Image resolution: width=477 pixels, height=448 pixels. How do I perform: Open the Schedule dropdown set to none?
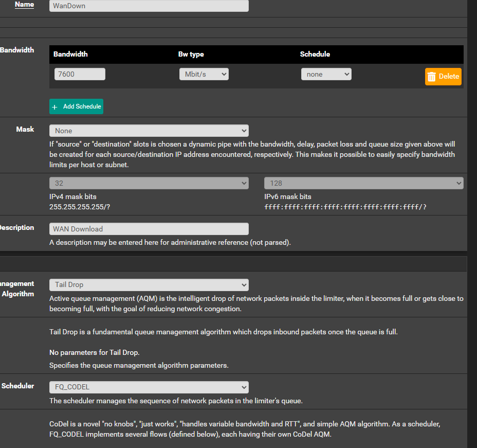(x=326, y=74)
